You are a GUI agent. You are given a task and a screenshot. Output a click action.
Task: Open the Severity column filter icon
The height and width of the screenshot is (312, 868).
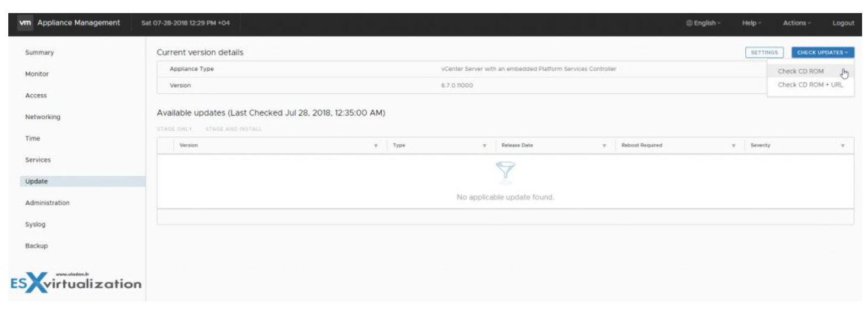[843, 146]
